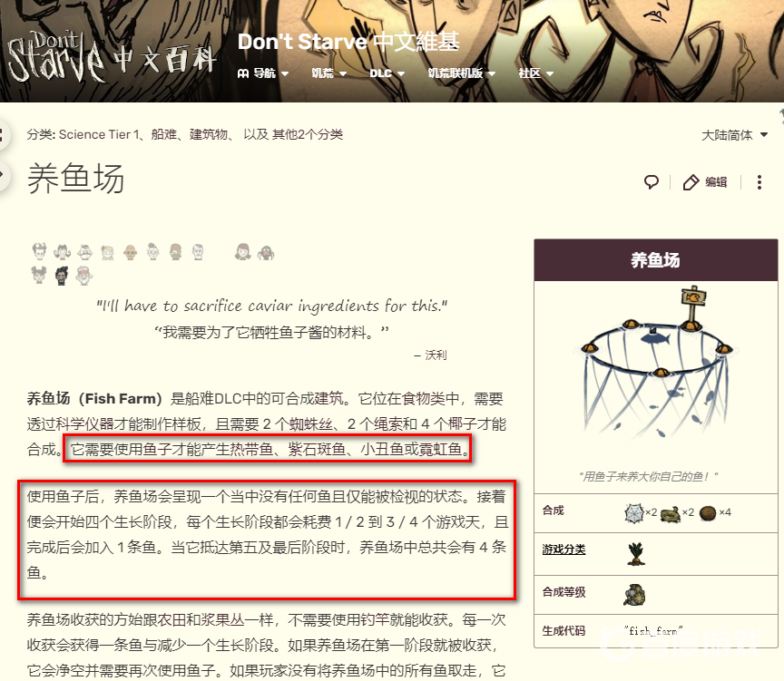This screenshot has width=784, height=681.
Task: Select the Wilson character quote portrait
Action: (40, 251)
